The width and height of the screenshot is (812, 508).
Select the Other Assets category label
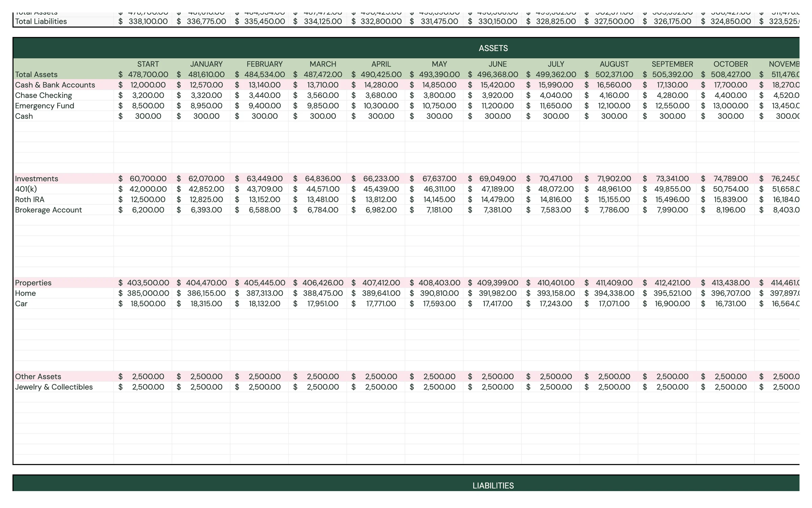tap(38, 377)
